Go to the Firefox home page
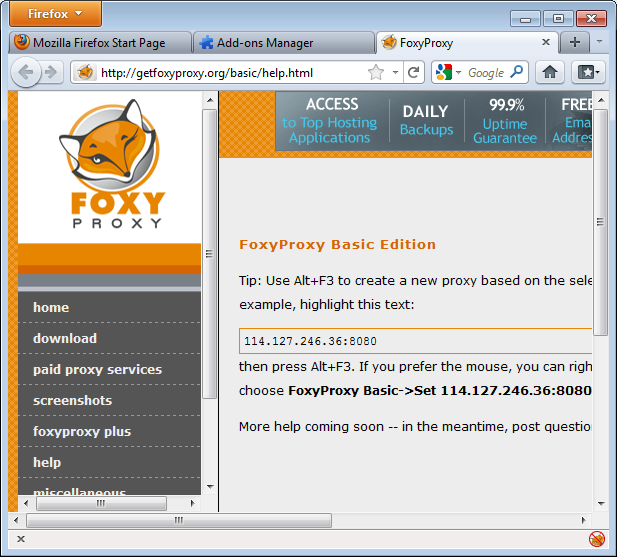The image size is (617, 557). tap(549, 72)
